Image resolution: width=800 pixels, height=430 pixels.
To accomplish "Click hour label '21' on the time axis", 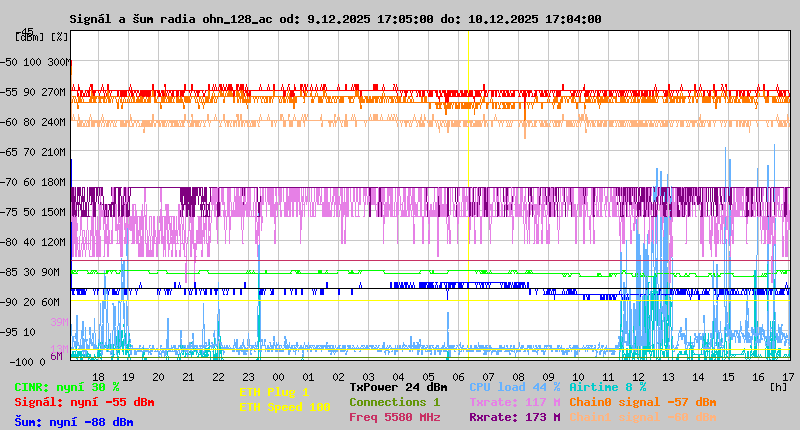I will [x=189, y=377].
